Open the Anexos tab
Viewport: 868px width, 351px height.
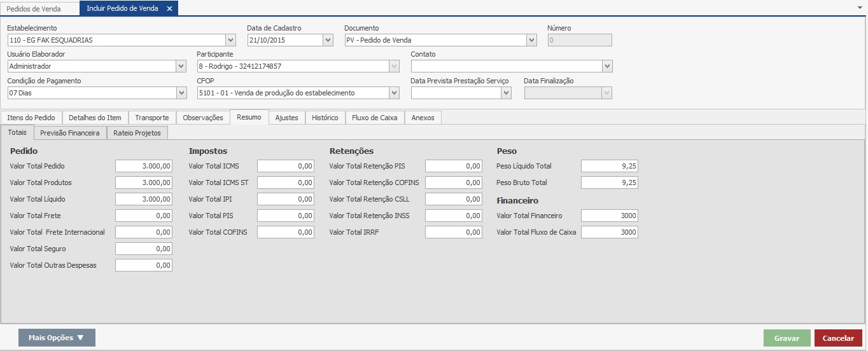point(423,118)
